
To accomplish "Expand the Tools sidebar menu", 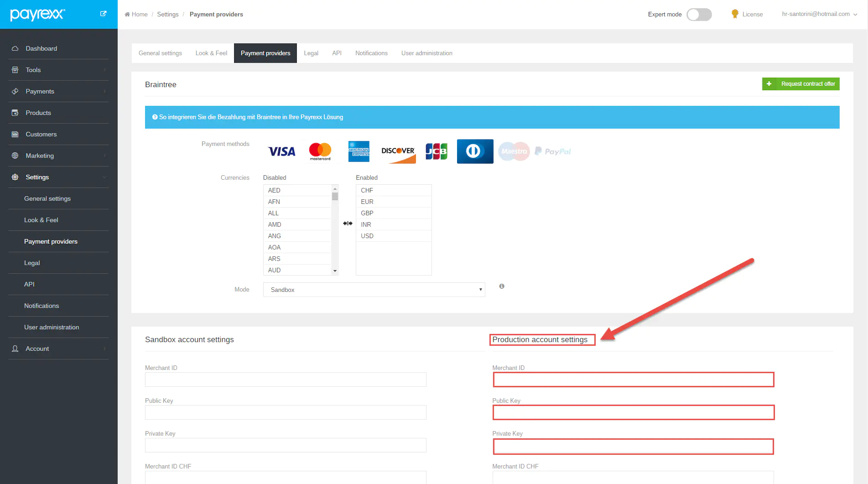I will (x=58, y=70).
